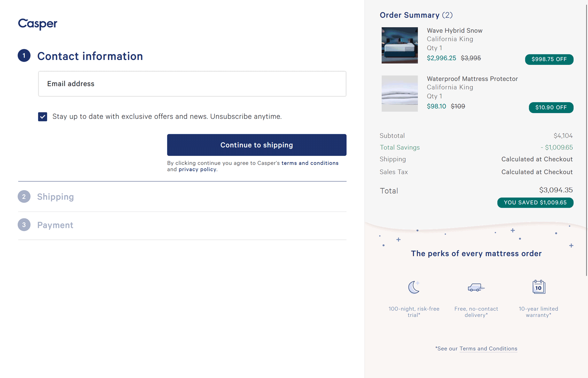Click 10-year limited warranty text
This screenshot has height=378, width=588.
coord(539,312)
